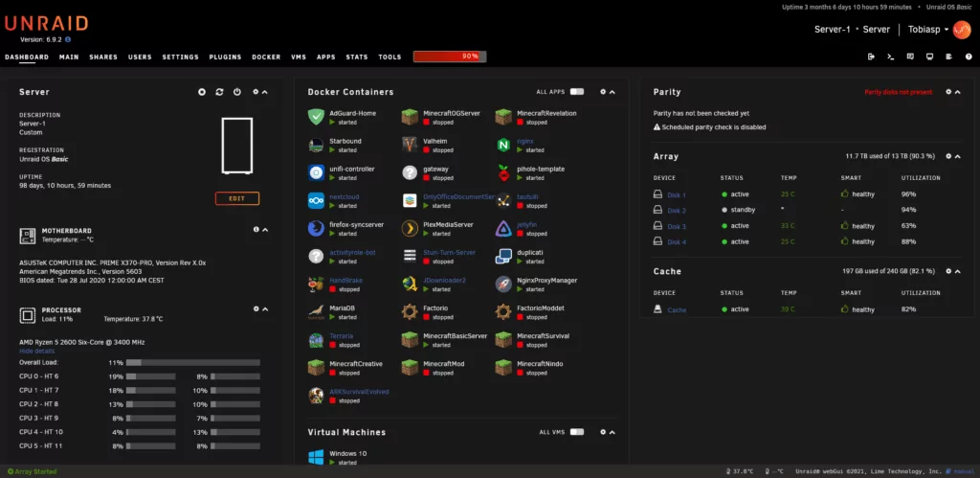
Task: Click the NginxProxyManager container icon
Action: pos(503,285)
